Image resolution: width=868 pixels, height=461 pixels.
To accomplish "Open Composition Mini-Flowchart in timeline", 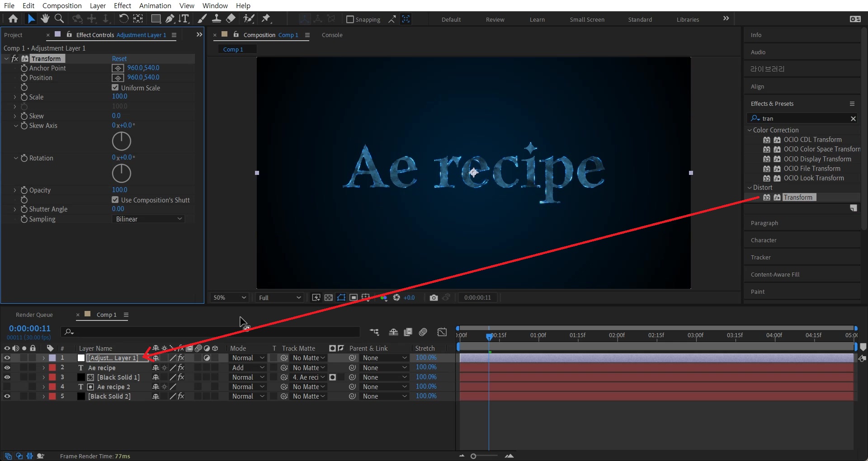I will coord(374,332).
